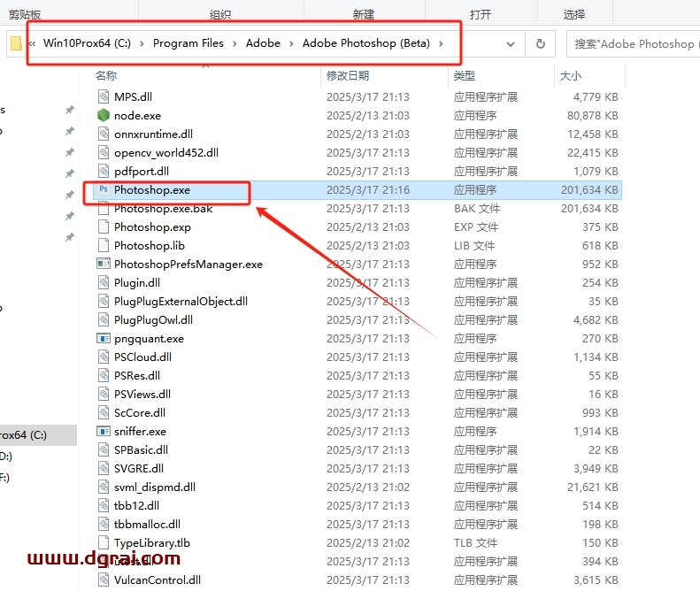Click the TLB 文件 type cell

(x=475, y=543)
